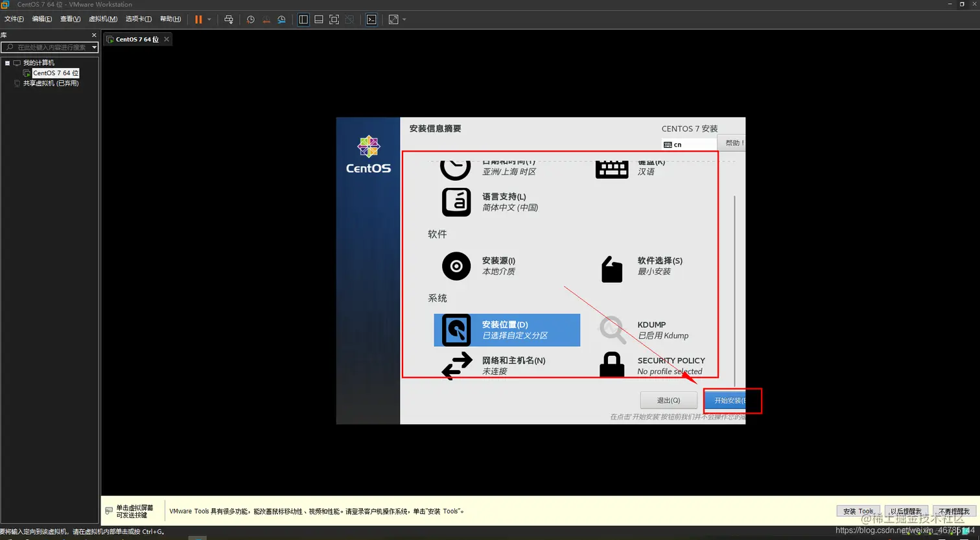The width and height of the screenshot is (980, 540).
Task: Click the 未连接 network status text
Action: (x=495, y=371)
